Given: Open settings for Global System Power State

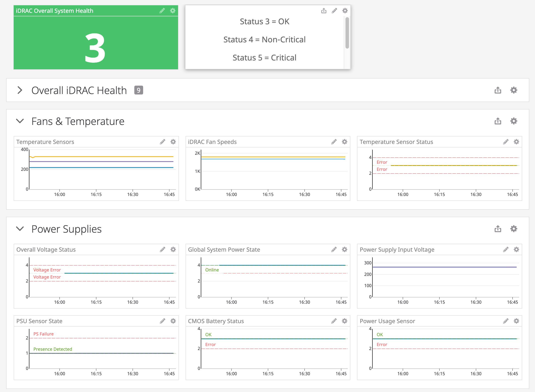Looking at the screenshot, I should coord(345,249).
